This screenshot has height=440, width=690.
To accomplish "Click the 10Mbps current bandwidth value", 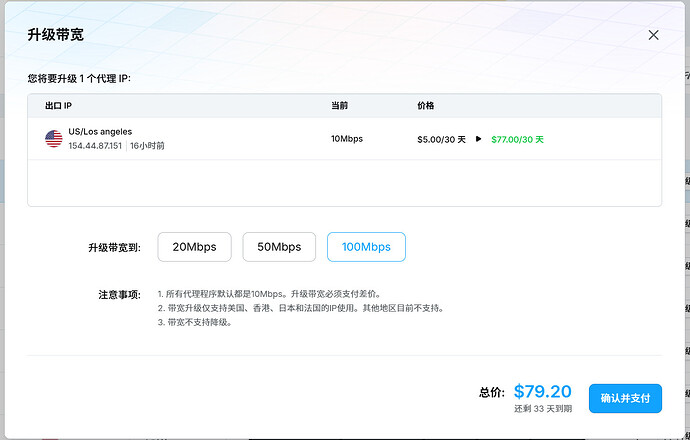I will [x=347, y=139].
